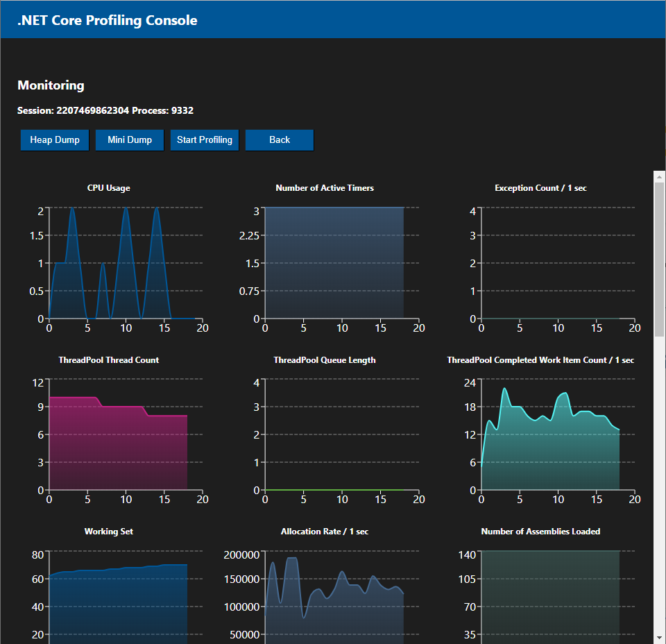Select the Allocation Rate / 1 sec title
The image size is (666, 644).
[x=325, y=532]
